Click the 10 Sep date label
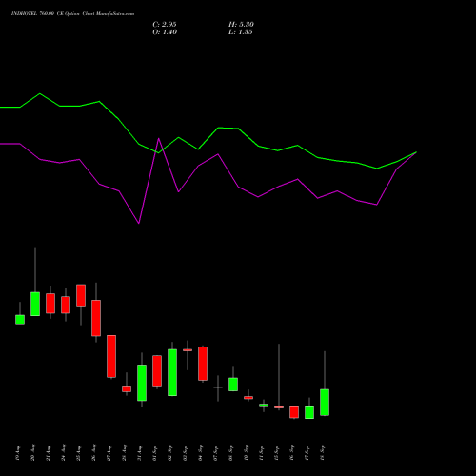 click(x=247, y=453)
